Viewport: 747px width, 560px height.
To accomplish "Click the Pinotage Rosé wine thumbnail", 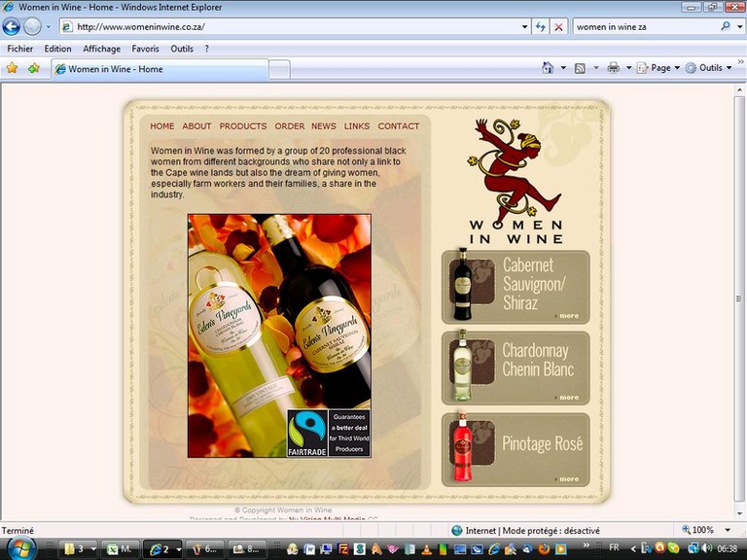I will tap(463, 447).
